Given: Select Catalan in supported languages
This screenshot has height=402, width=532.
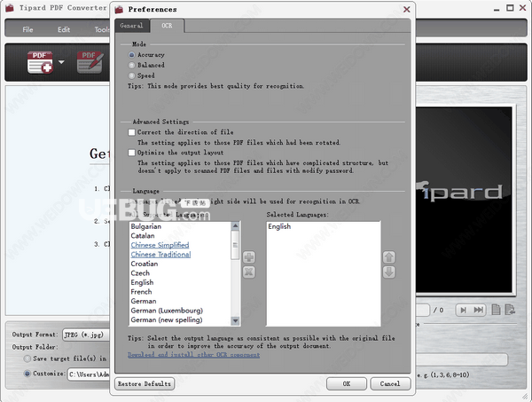Looking at the screenshot, I should (x=143, y=236).
